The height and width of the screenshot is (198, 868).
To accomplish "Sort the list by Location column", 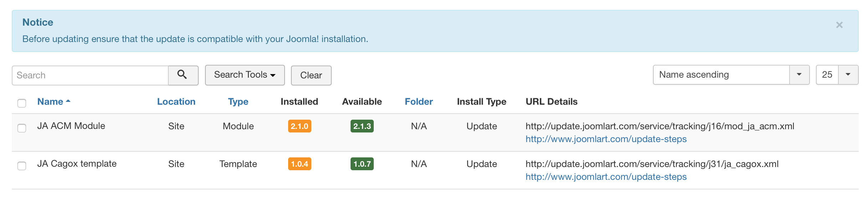I will [176, 102].
